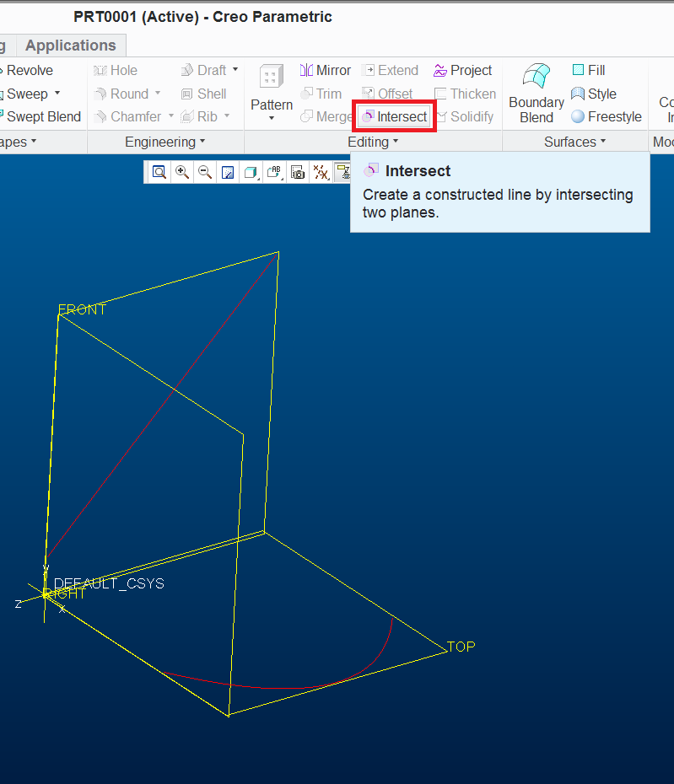Select the FRONT datum plane label
Viewport: 674px width, 784px height.
point(82,310)
